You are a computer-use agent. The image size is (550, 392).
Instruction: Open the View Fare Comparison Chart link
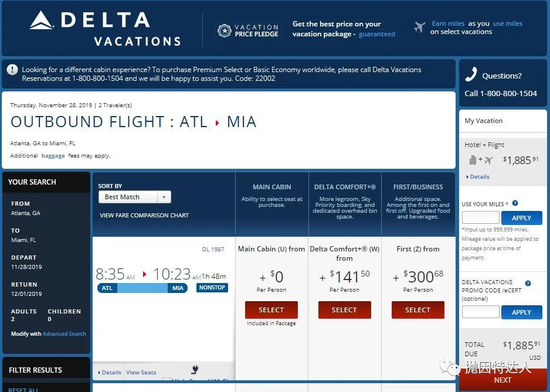coord(144,215)
